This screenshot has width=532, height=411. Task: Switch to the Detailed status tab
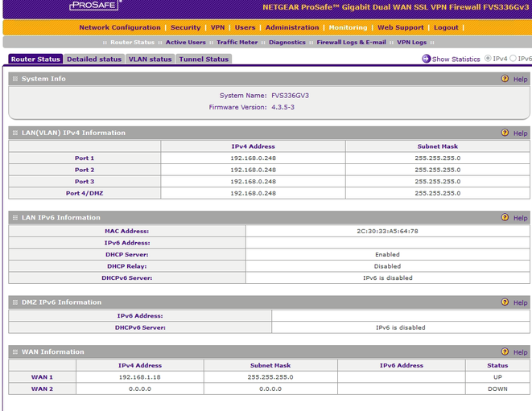click(x=94, y=59)
